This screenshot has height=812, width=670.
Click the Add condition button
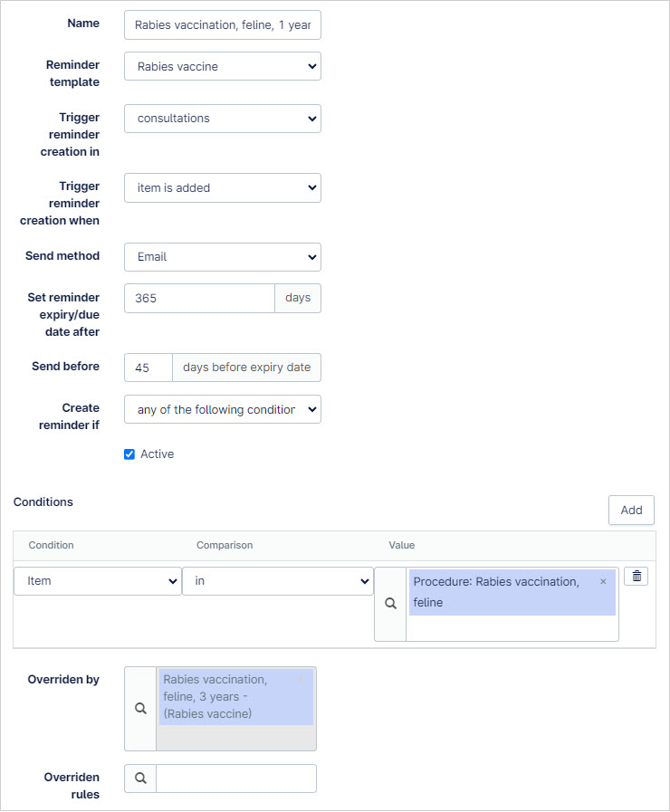pos(631,510)
